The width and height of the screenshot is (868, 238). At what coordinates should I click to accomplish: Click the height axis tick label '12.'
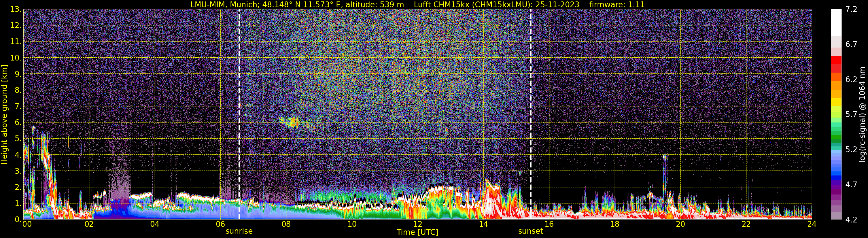(x=16, y=25)
